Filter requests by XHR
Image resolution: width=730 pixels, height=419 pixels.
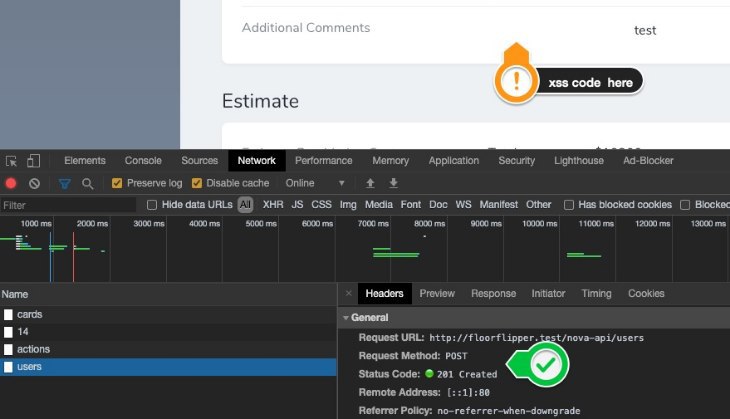point(273,205)
